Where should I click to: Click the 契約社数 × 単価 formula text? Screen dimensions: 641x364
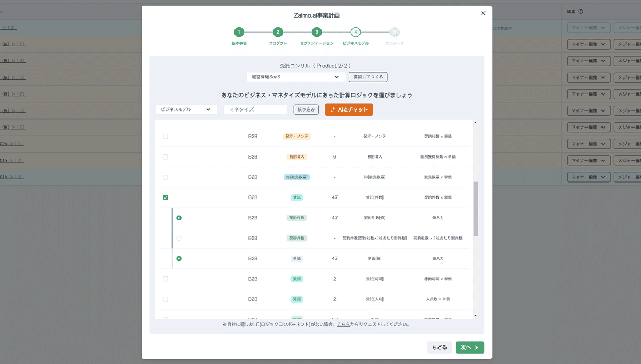pyautogui.click(x=438, y=136)
